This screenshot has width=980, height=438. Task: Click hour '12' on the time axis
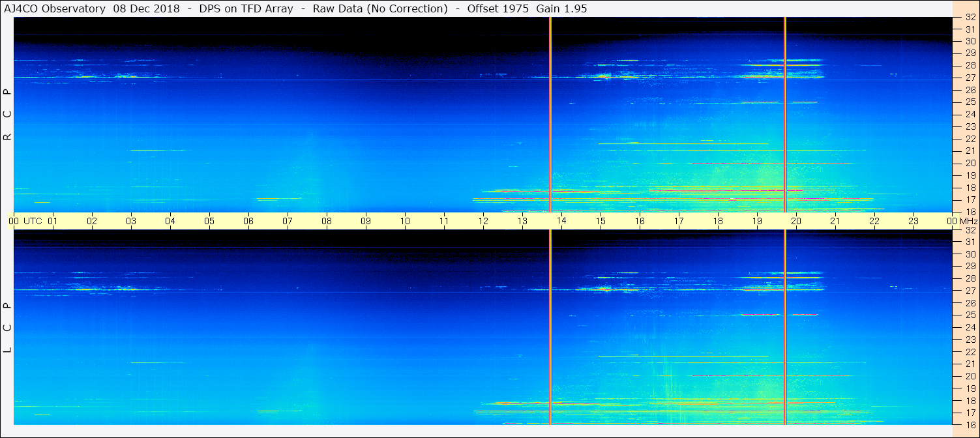483,221
